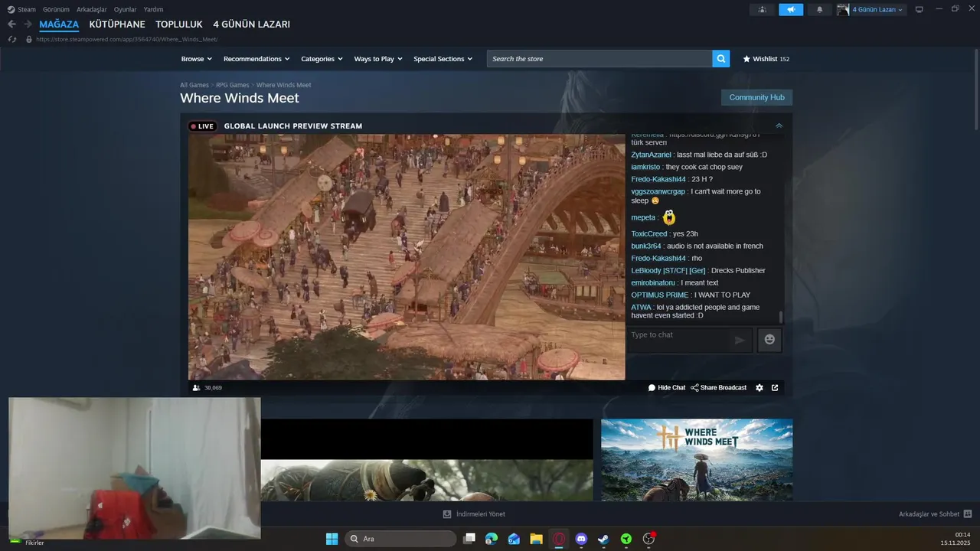Open broadcast settings gear
Image resolution: width=980 pixels, height=551 pixels.
pyautogui.click(x=759, y=388)
